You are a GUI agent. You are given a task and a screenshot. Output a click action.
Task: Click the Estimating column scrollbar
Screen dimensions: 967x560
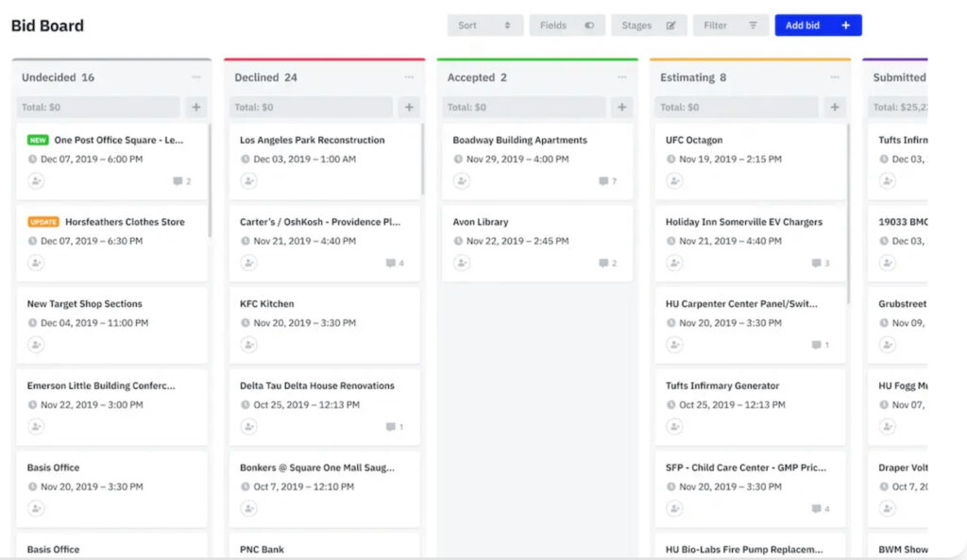849,213
